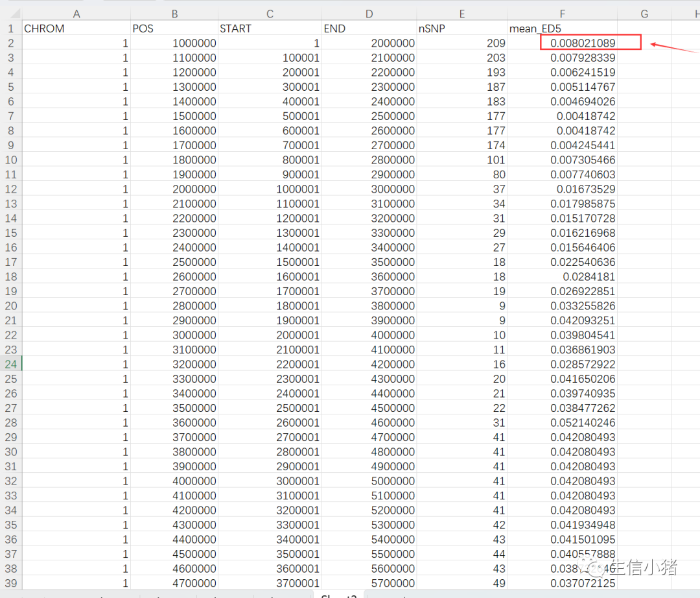Select row 24 header
Screen dimensions: 700x598
pos(11,365)
